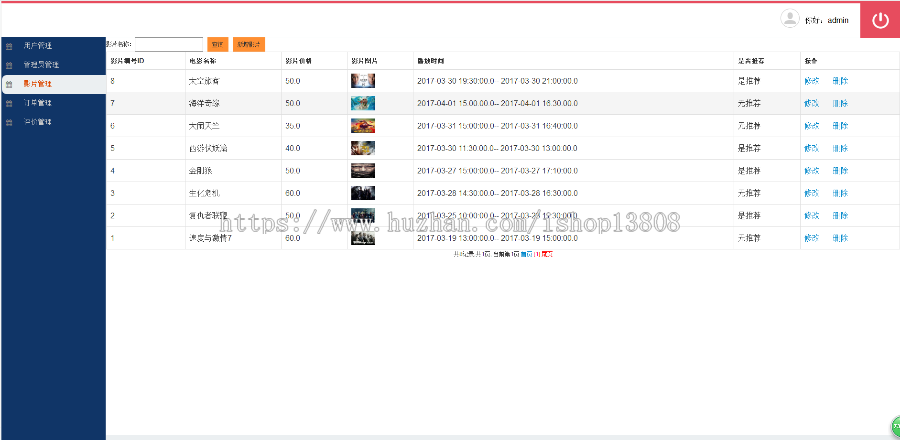This screenshot has width=900, height=440.
Task: Open poster thumbnail of film ID 5
Action: [363, 148]
